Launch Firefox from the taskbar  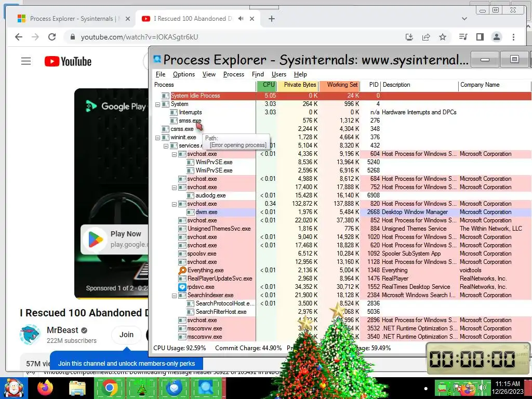click(45, 388)
